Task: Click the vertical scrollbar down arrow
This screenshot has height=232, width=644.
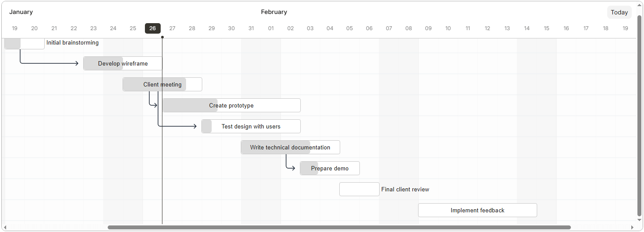Action: click(x=639, y=220)
